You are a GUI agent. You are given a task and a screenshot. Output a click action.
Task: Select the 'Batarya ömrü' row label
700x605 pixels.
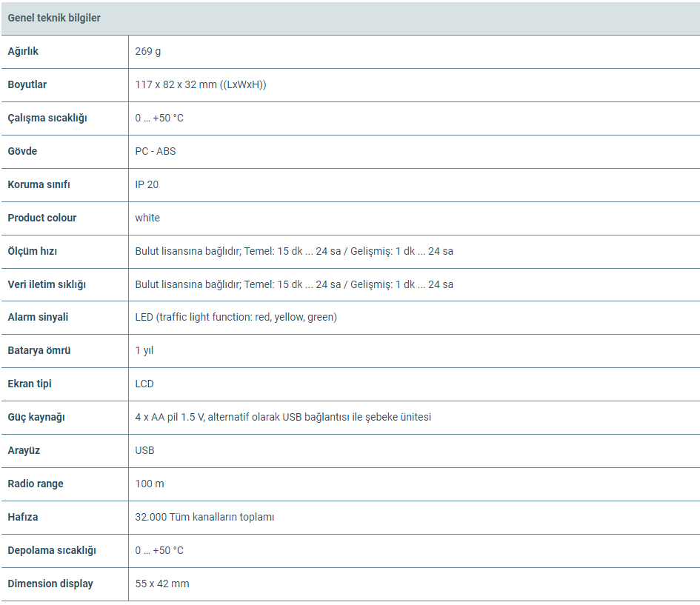(39, 350)
